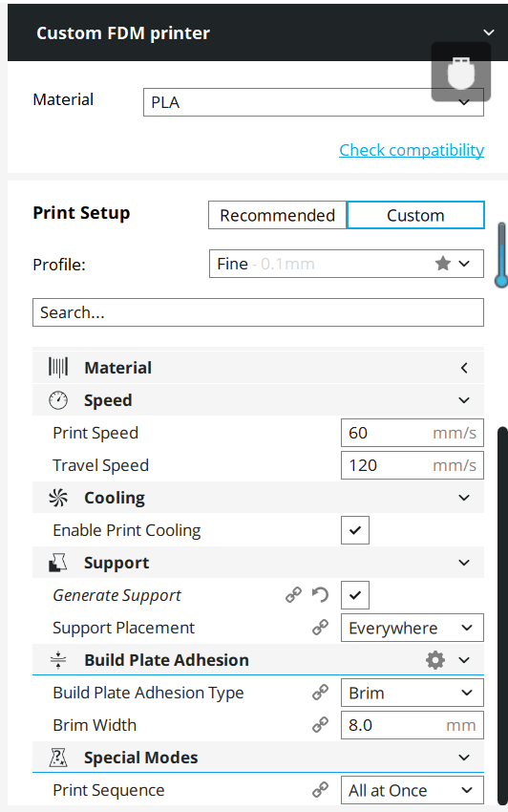Click the Build Plate Adhesion settings gear icon
Viewport: 508px width, 812px height.
click(435, 660)
